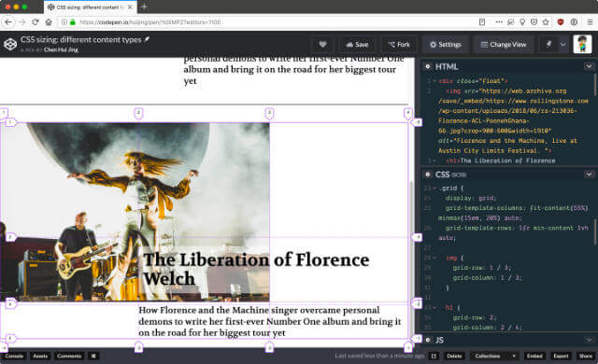This screenshot has height=364, width=598.
Task: Open Firefox hamburger menu
Action: (590, 22)
